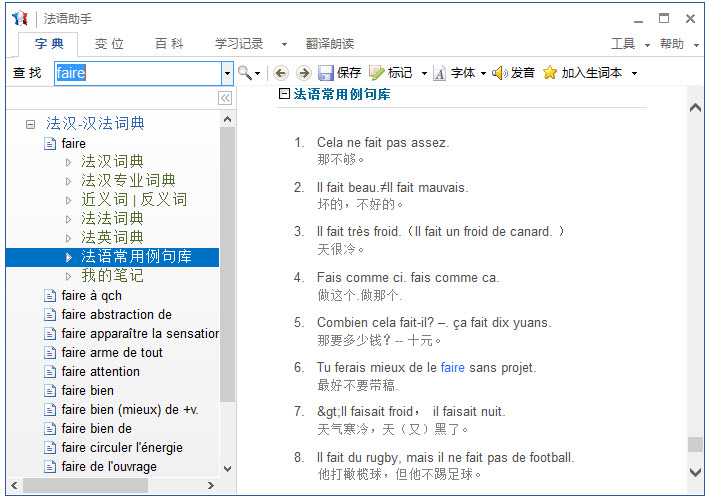Open the 翻译朗读 tab
The image size is (709, 501).
click(329, 44)
